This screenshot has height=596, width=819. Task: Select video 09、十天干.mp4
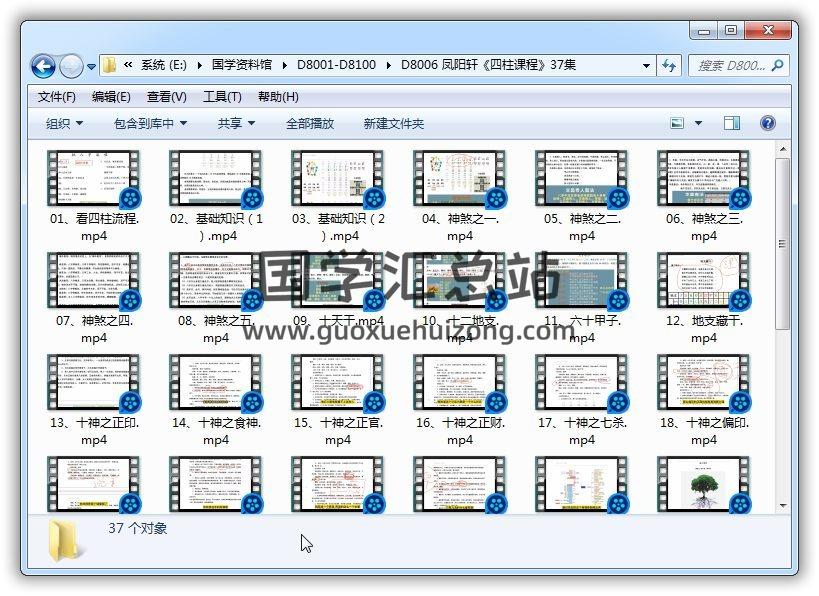tap(338, 290)
